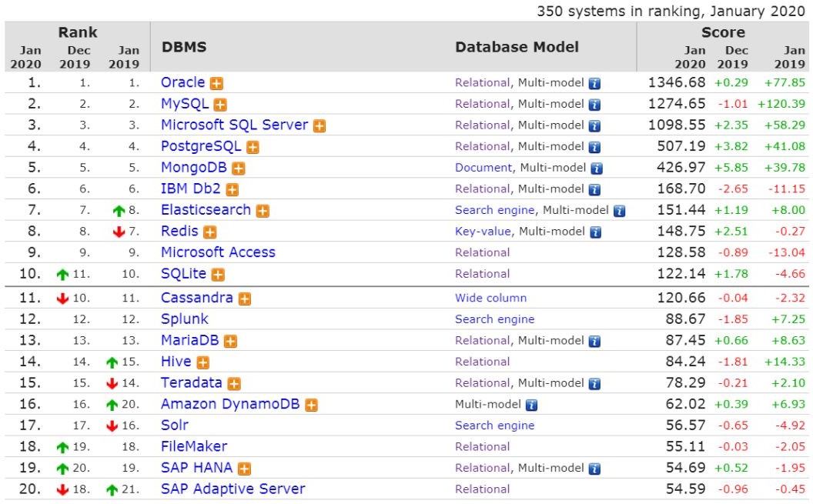
Task: Click the plus icon beside Cassandra
Action: [245, 299]
